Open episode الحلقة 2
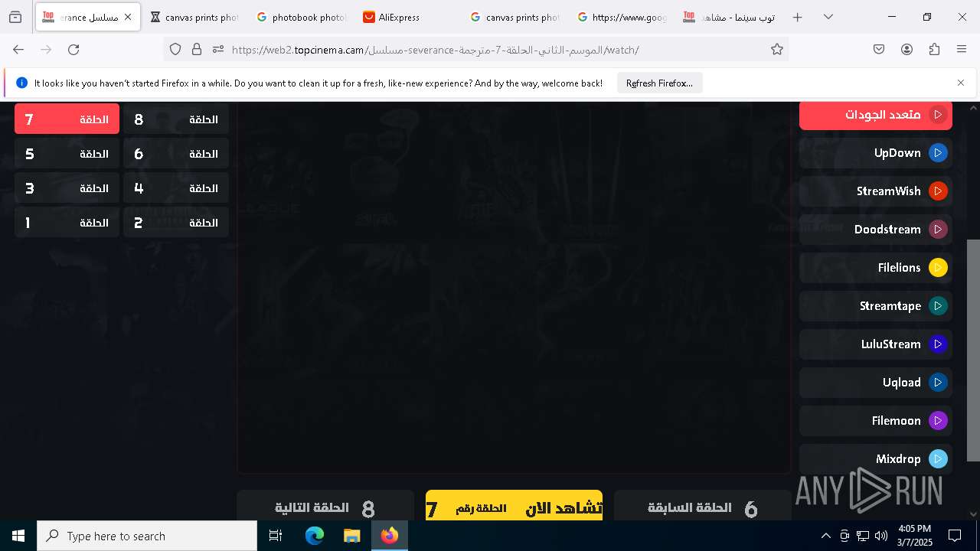The height and width of the screenshot is (551, 980). [x=176, y=223]
